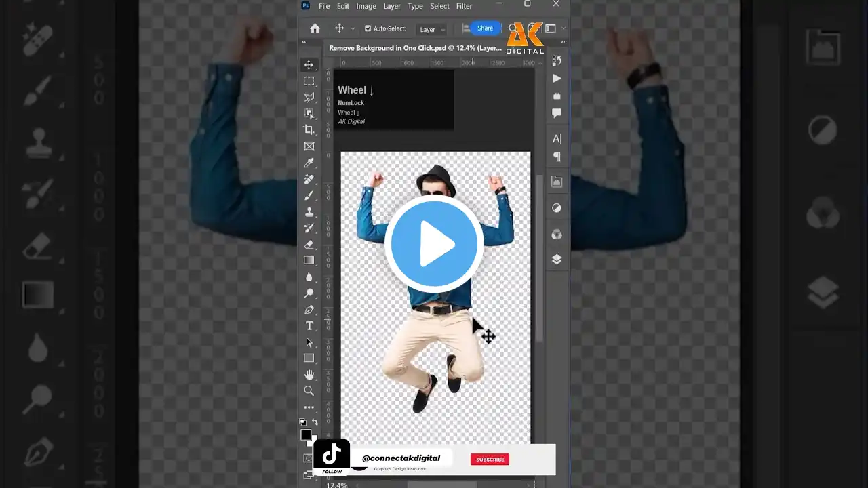Open the Image menu
The width and height of the screenshot is (868, 488).
(366, 6)
